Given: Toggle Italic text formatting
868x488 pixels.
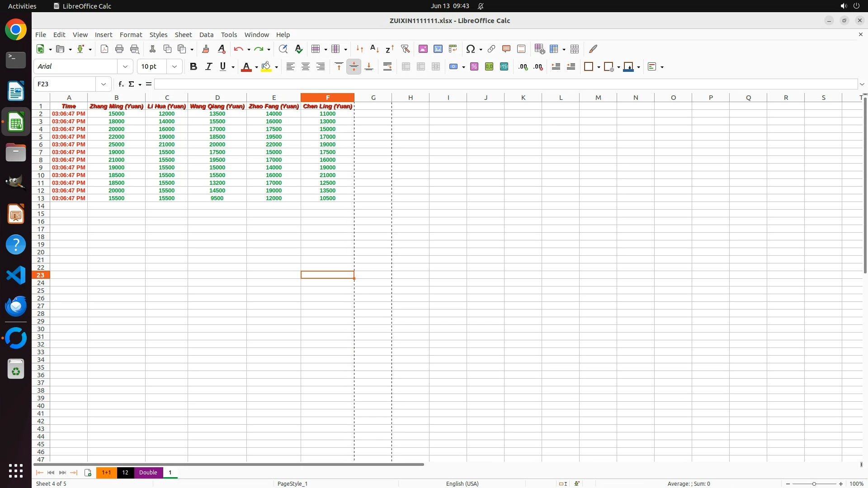Looking at the screenshot, I should [208, 66].
